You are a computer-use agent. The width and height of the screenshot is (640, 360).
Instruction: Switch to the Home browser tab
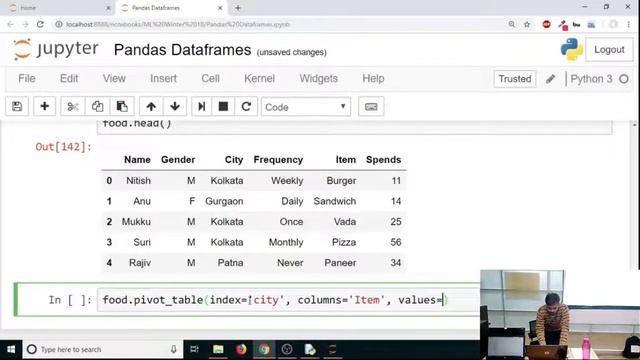click(57, 8)
